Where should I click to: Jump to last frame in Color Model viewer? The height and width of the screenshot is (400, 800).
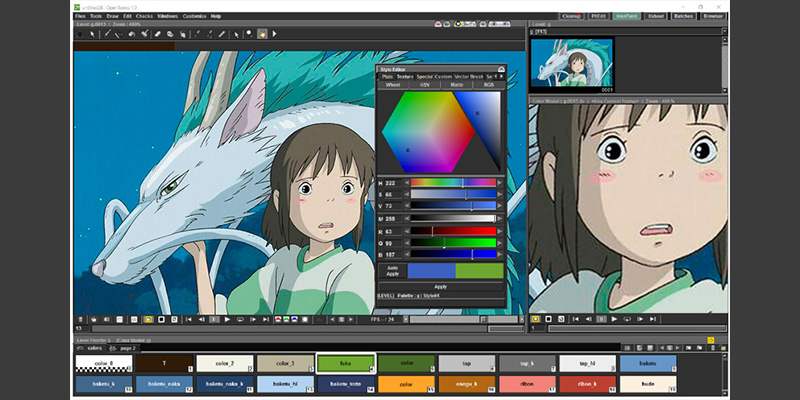tap(653, 319)
